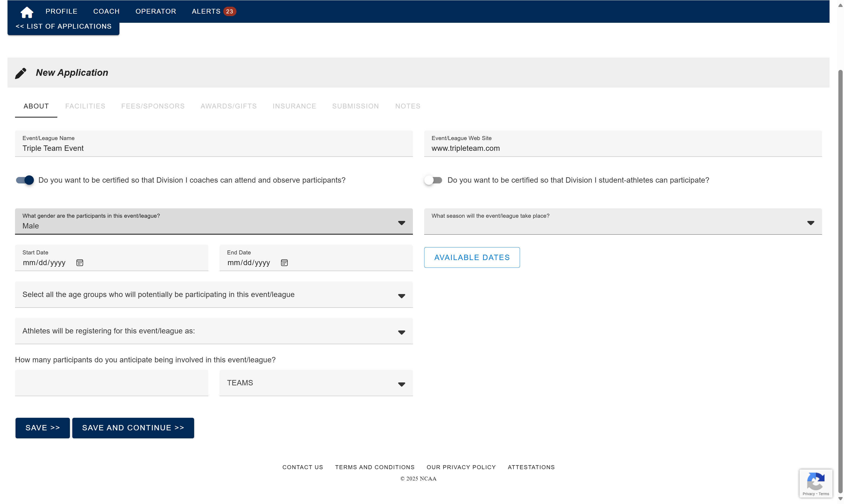Click the SAVE >> button
This screenshot has width=844, height=504.
pos(42,428)
